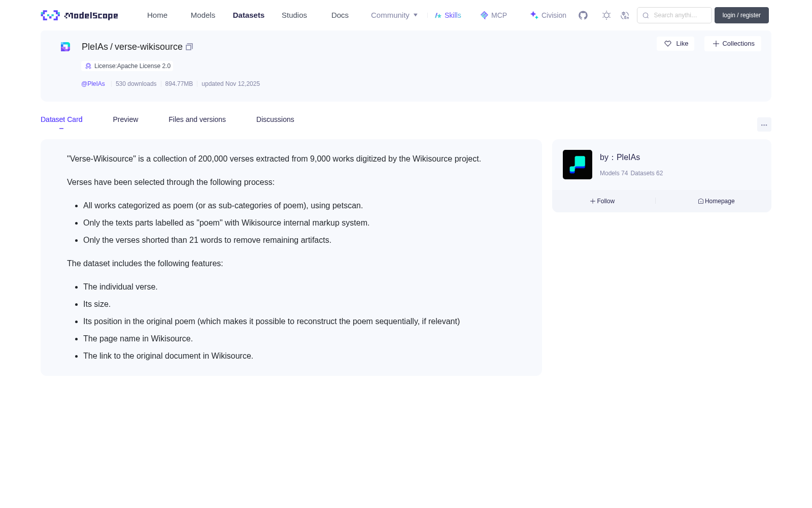Click the Models 74 count
This screenshot has width=812, height=508.
point(614,173)
